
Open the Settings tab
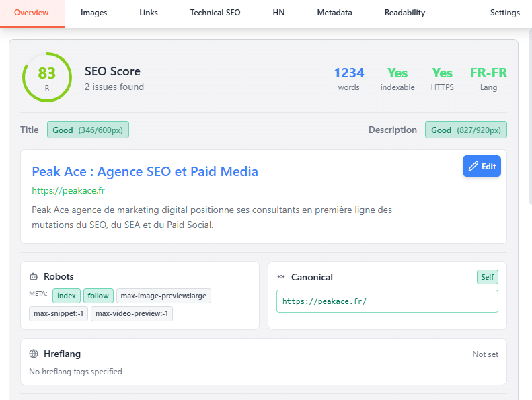(505, 13)
